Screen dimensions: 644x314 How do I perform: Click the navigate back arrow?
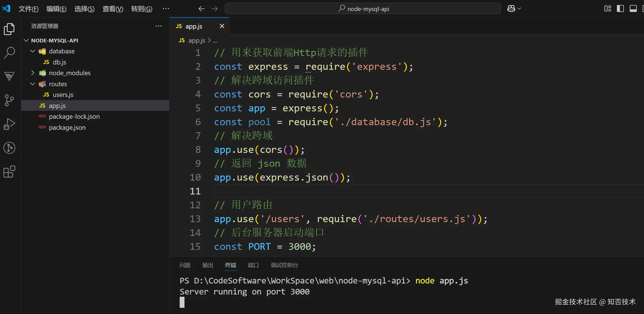pos(201,9)
